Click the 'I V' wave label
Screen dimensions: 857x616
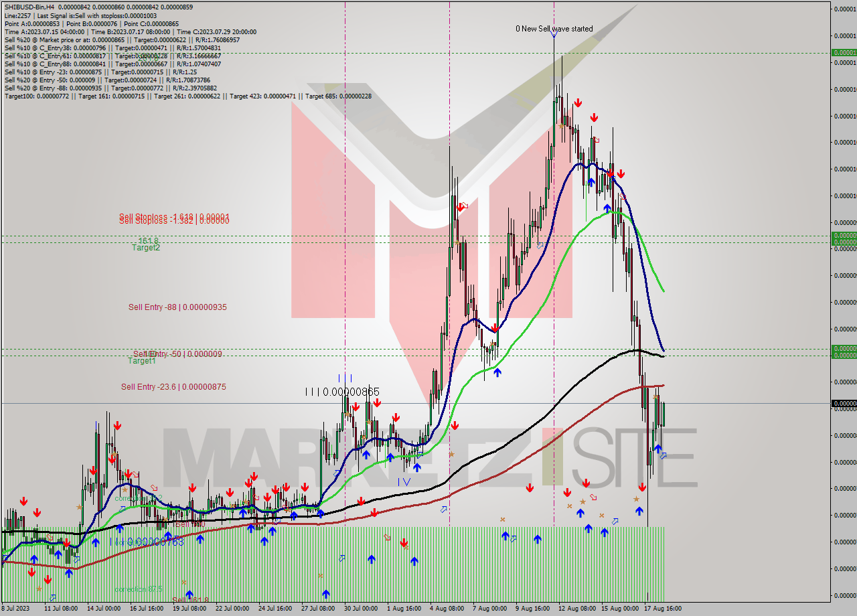point(404,481)
